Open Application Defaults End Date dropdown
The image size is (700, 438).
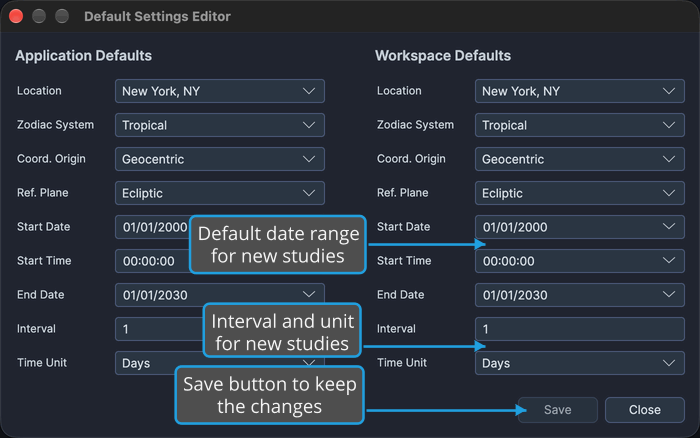pyautogui.click(x=220, y=294)
